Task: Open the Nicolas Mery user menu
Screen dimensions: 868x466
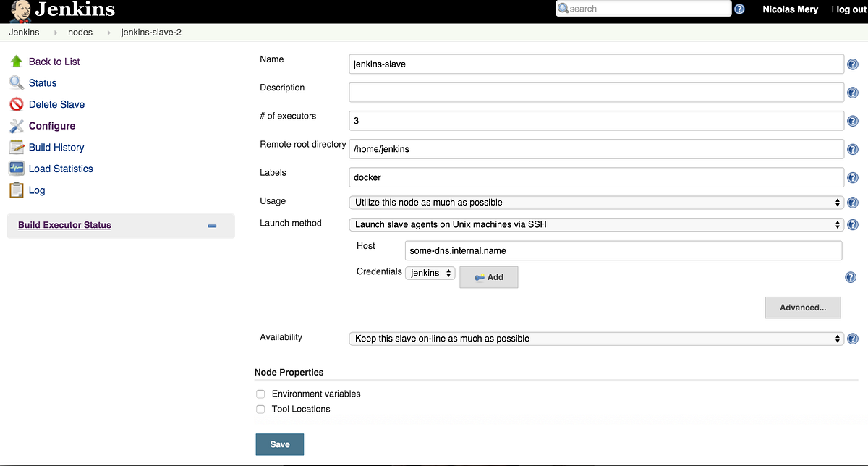Action: [x=790, y=9]
